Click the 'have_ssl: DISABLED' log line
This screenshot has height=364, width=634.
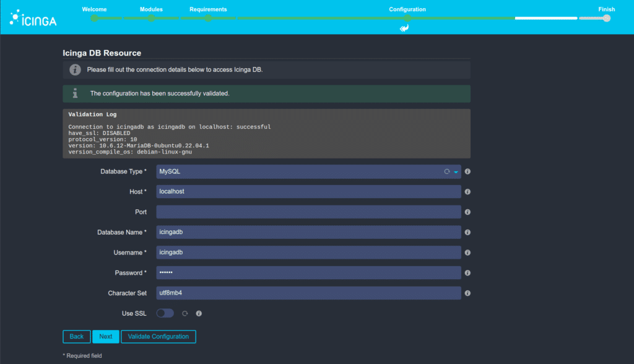pyautogui.click(x=99, y=133)
